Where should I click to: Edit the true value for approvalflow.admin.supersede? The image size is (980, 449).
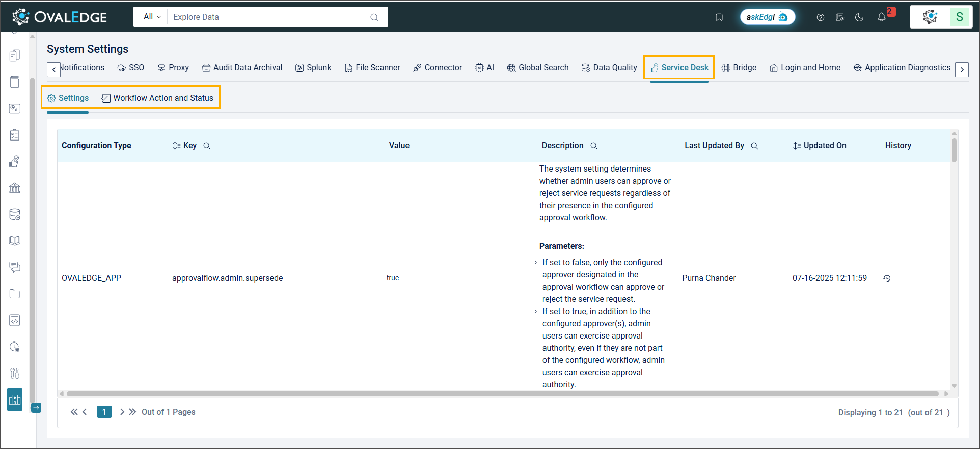[392, 278]
